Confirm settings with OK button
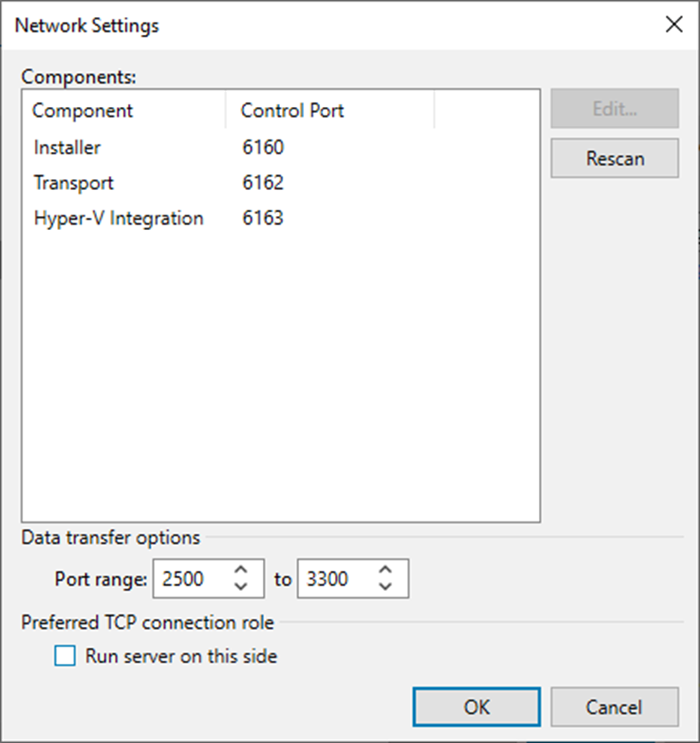This screenshot has width=700, height=743. (x=475, y=707)
